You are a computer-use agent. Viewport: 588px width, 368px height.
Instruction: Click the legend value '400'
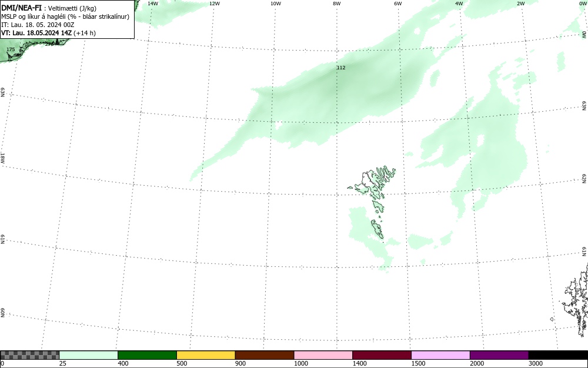click(x=123, y=363)
